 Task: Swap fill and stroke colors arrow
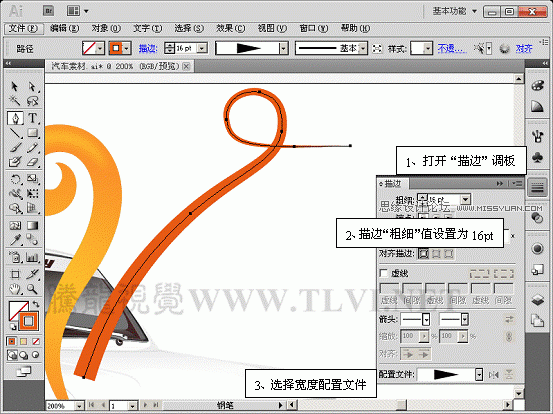pos(36,304)
